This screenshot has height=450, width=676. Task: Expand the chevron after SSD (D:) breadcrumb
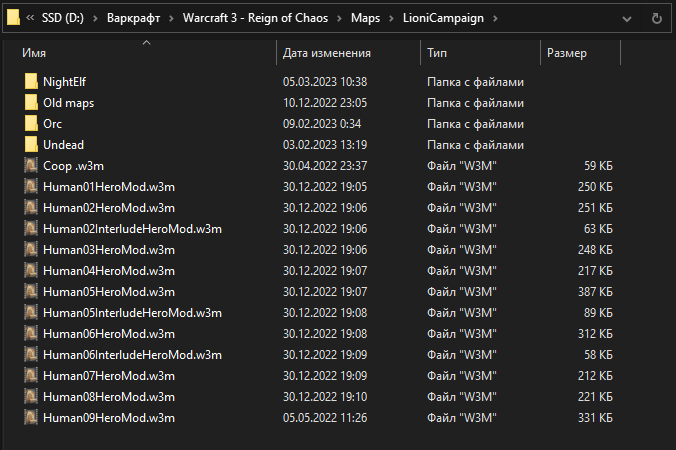[x=96, y=18]
